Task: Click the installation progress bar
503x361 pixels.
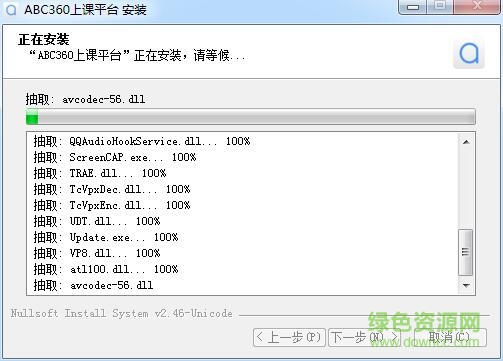Action: tap(251, 117)
